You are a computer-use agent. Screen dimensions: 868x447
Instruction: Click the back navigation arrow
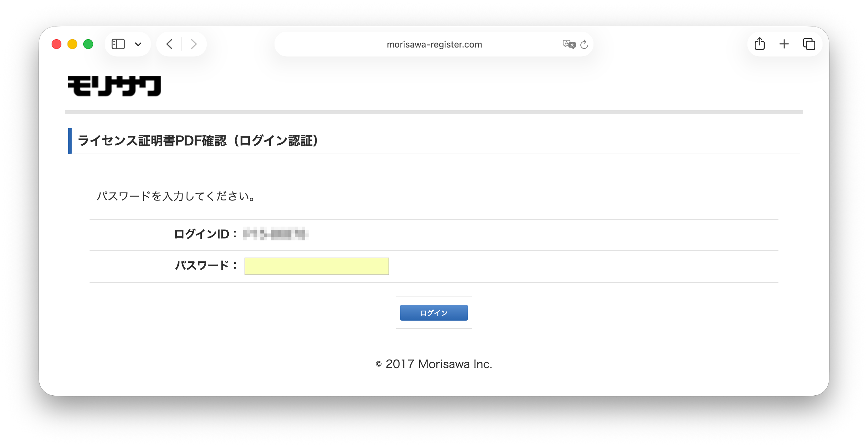[x=169, y=44]
